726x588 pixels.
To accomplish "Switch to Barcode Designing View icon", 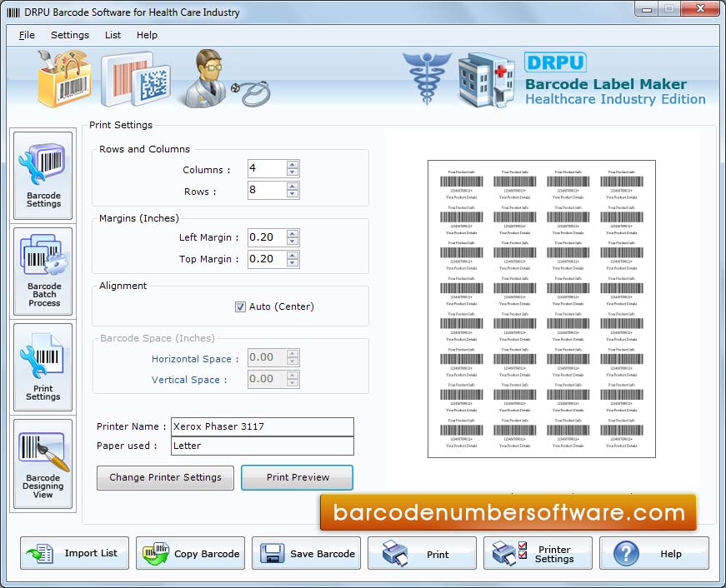I will click(43, 464).
